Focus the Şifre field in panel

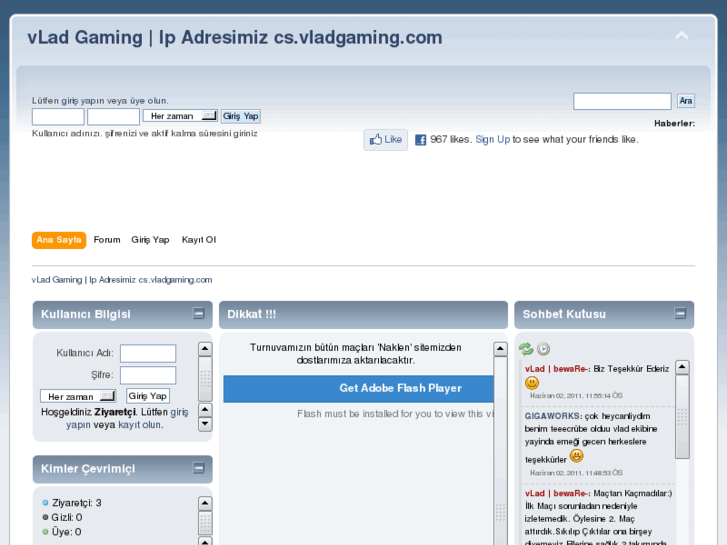[x=148, y=375]
